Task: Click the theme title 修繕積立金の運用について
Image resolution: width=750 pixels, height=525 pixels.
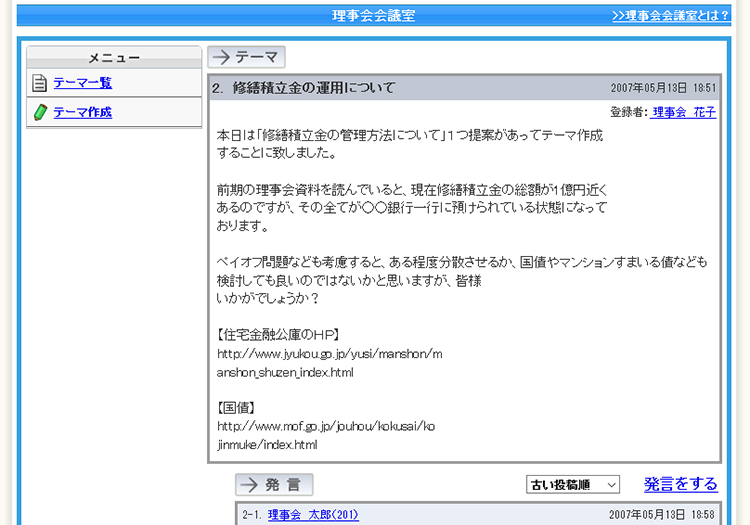Action: tap(314, 88)
